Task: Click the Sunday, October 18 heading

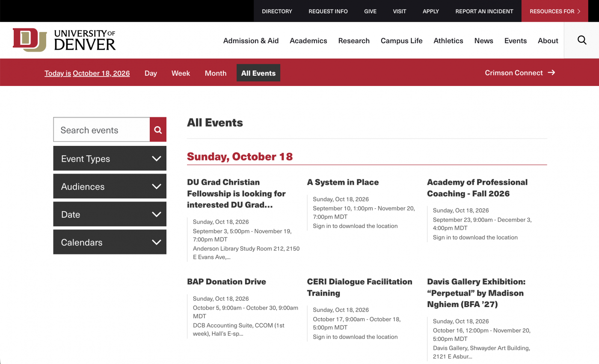Action: 240,157
